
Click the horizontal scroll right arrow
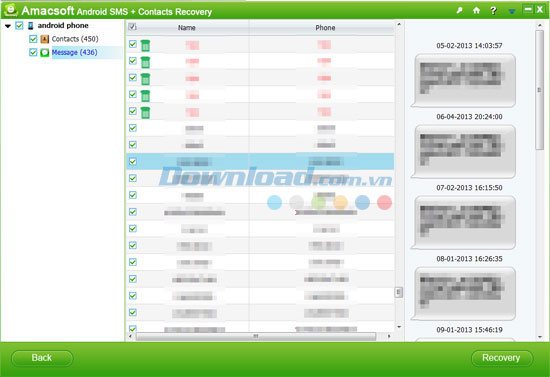(389, 336)
